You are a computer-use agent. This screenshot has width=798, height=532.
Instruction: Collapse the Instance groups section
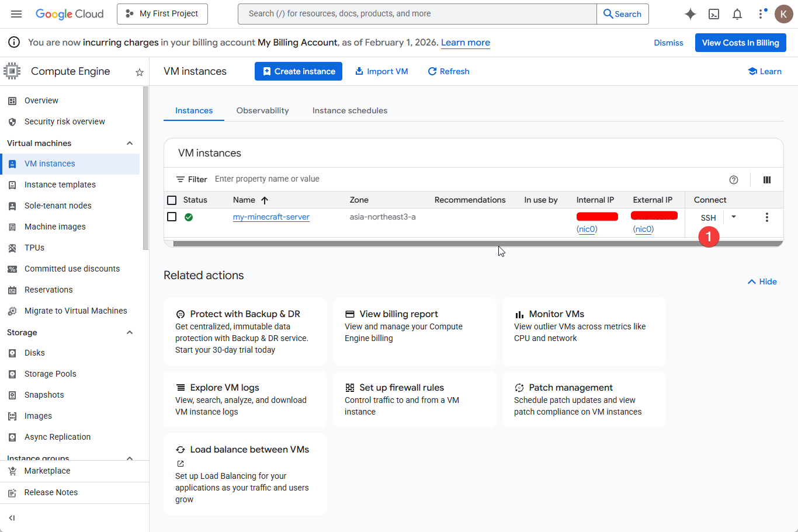point(130,458)
